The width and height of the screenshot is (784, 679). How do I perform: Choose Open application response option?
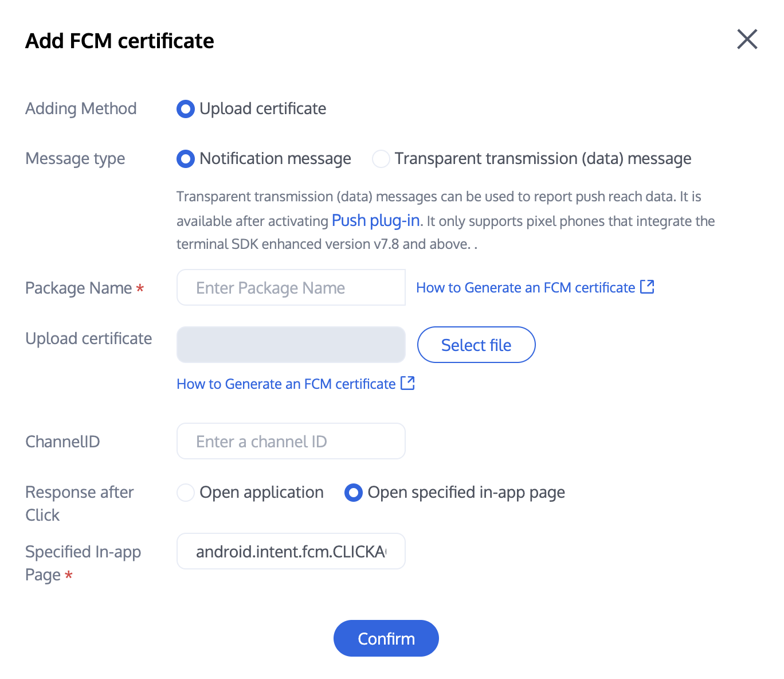point(186,493)
